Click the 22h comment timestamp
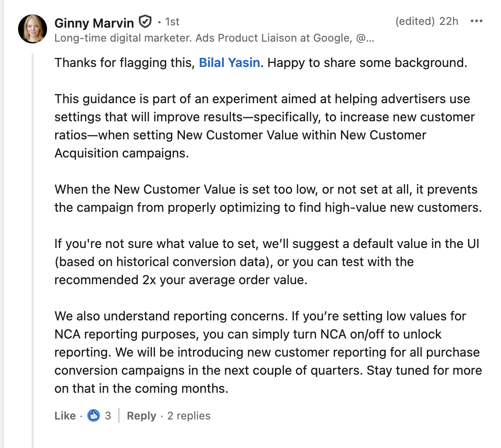This screenshot has width=501, height=448. click(x=449, y=21)
